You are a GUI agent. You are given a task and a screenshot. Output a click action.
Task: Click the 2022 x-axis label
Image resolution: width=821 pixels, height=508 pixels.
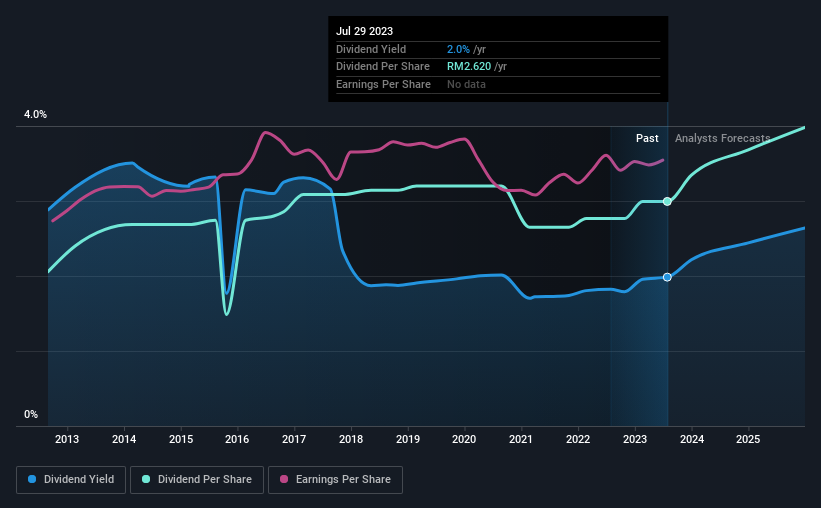point(578,439)
